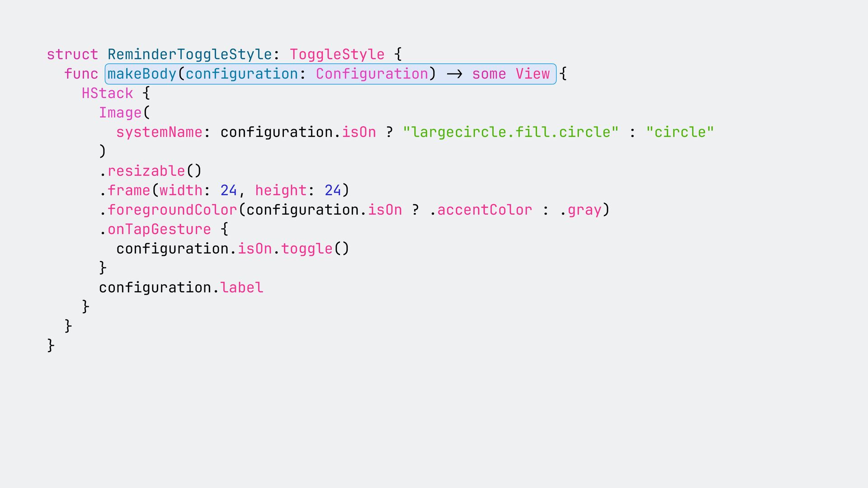Image resolution: width=868 pixels, height=488 pixels.
Task: Click the .accentColor value
Action: point(481,210)
